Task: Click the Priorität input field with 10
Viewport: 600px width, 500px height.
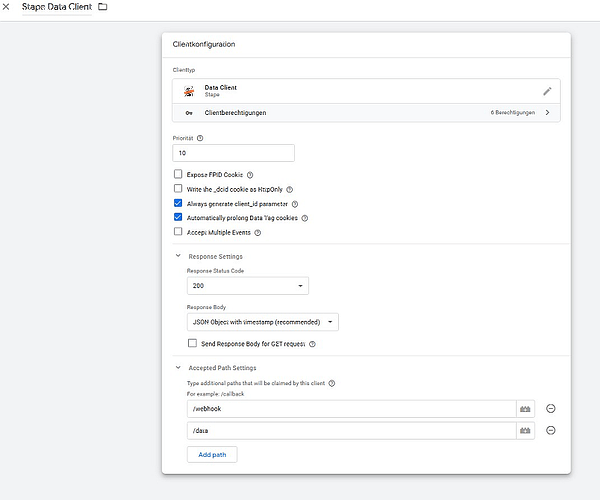Action: pos(233,153)
